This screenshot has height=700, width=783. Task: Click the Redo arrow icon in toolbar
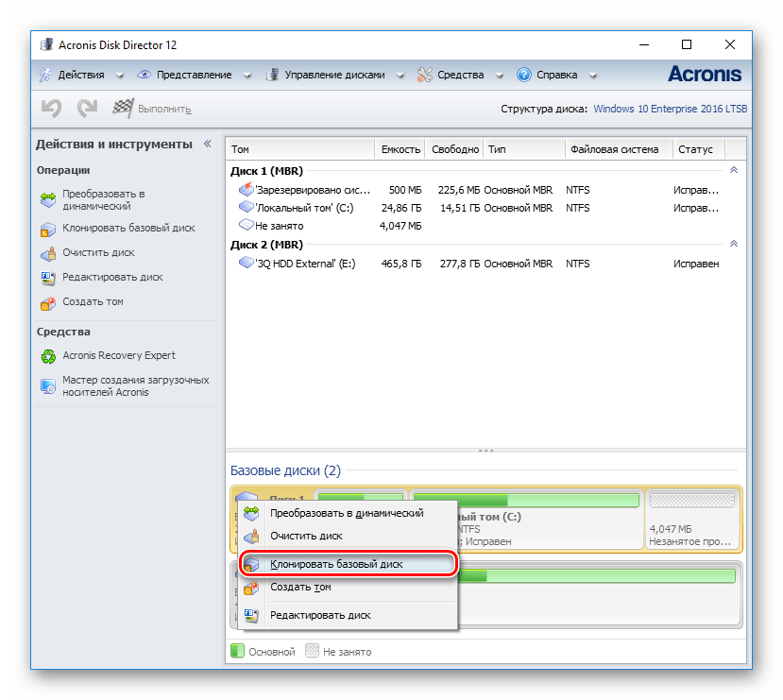point(87,109)
